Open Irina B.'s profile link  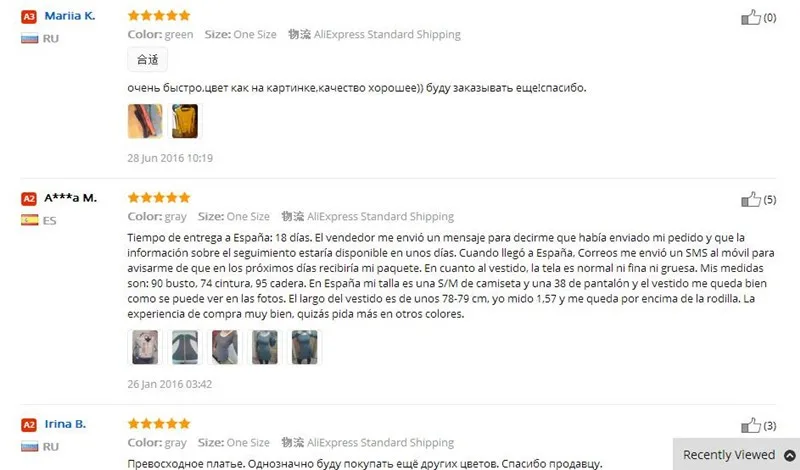pyautogui.click(x=65, y=424)
